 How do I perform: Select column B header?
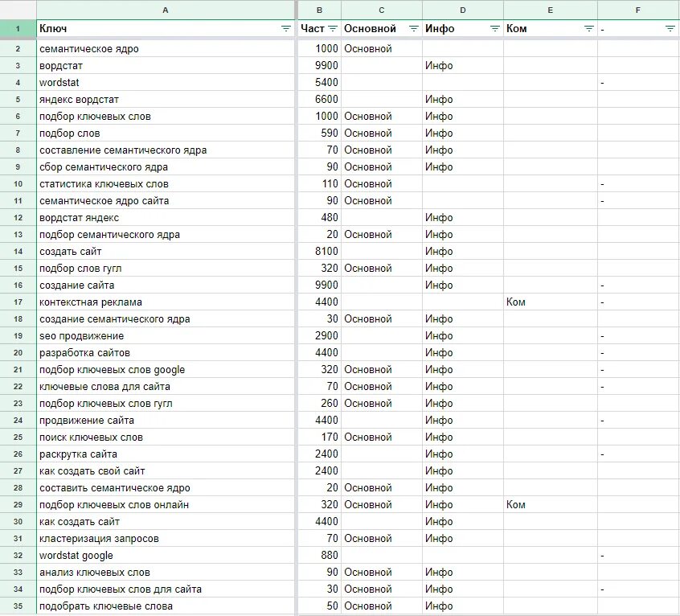(x=320, y=10)
